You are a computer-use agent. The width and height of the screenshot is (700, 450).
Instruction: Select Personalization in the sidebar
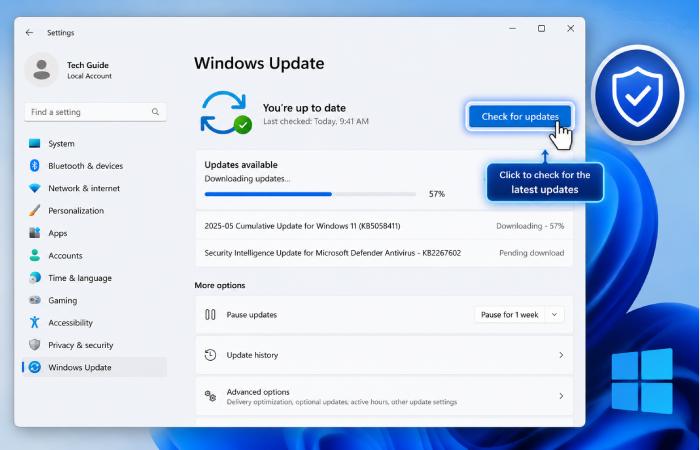click(95, 210)
